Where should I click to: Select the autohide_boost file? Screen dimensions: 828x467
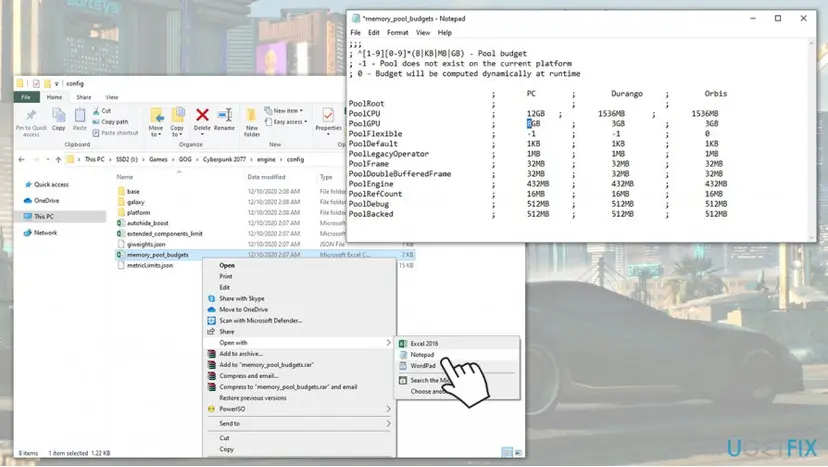tap(147, 223)
